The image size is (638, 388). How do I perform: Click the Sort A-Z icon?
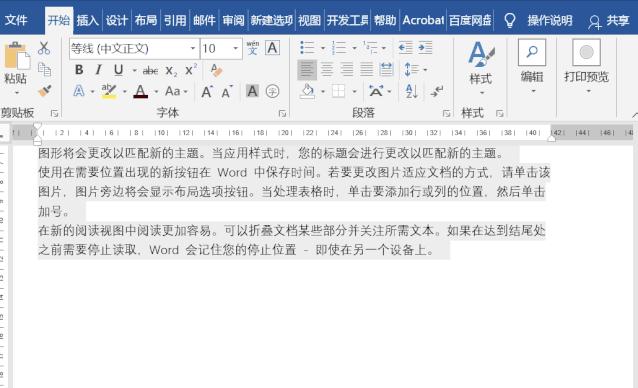tap(411, 91)
